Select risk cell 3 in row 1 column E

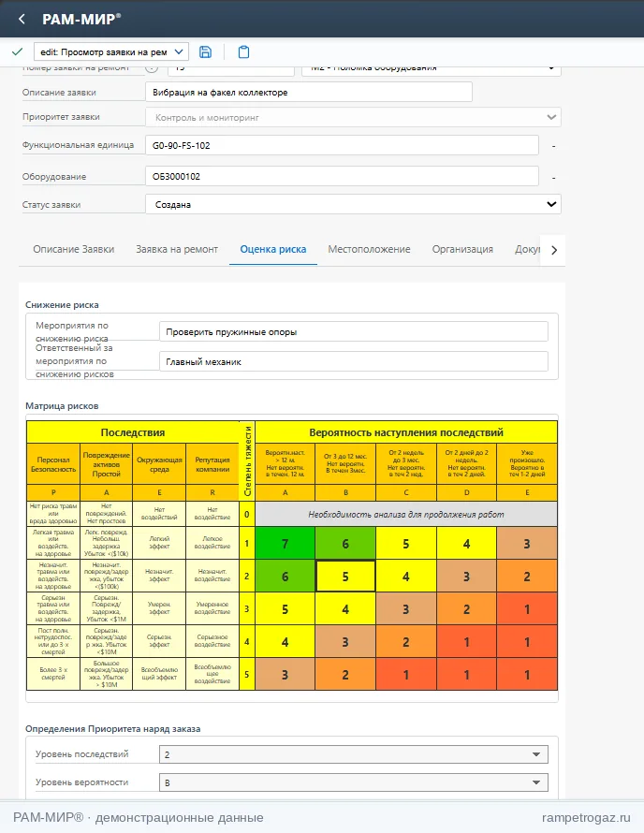coord(527,544)
